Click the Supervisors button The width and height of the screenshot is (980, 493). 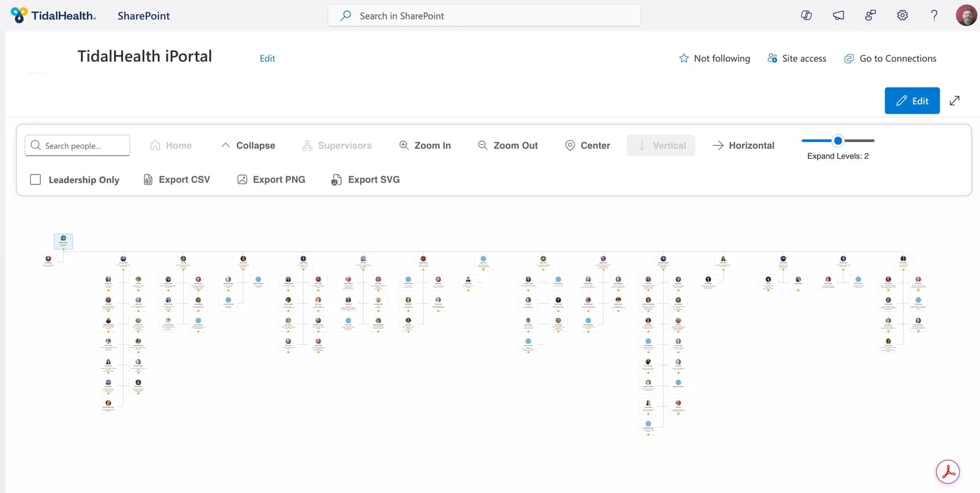click(x=337, y=145)
